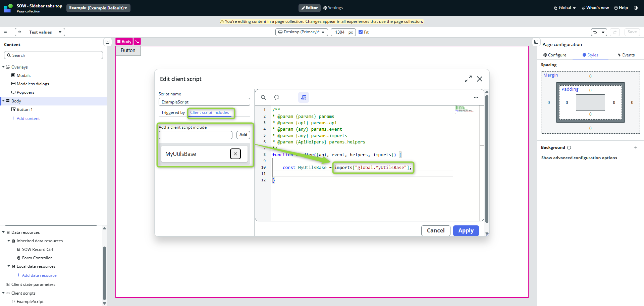Screen dimensions: 644x306
Task: Select the Client script includes tab
Action: (x=210, y=113)
